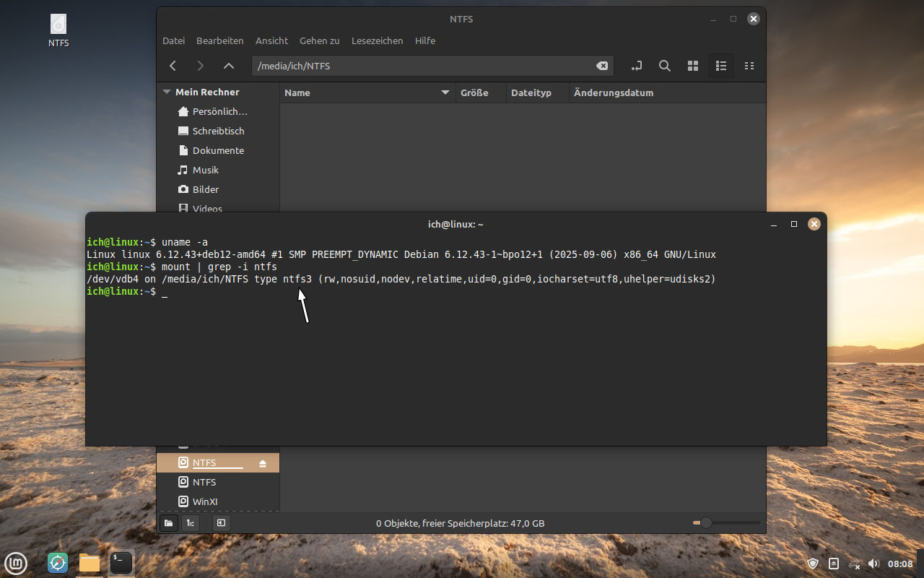Eject the selected NTFS volume

[263, 463]
